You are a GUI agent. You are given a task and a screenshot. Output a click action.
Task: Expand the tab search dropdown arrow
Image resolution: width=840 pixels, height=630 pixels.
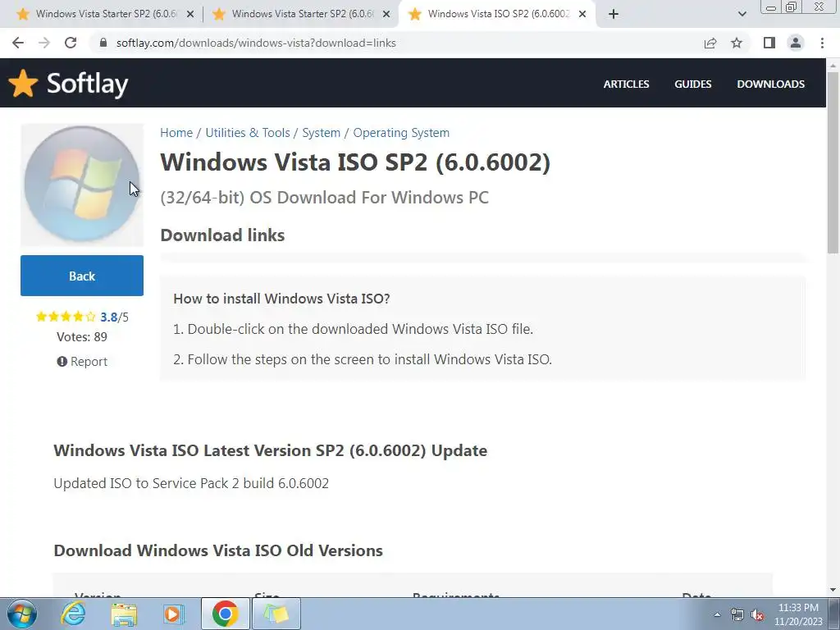click(x=742, y=15)
